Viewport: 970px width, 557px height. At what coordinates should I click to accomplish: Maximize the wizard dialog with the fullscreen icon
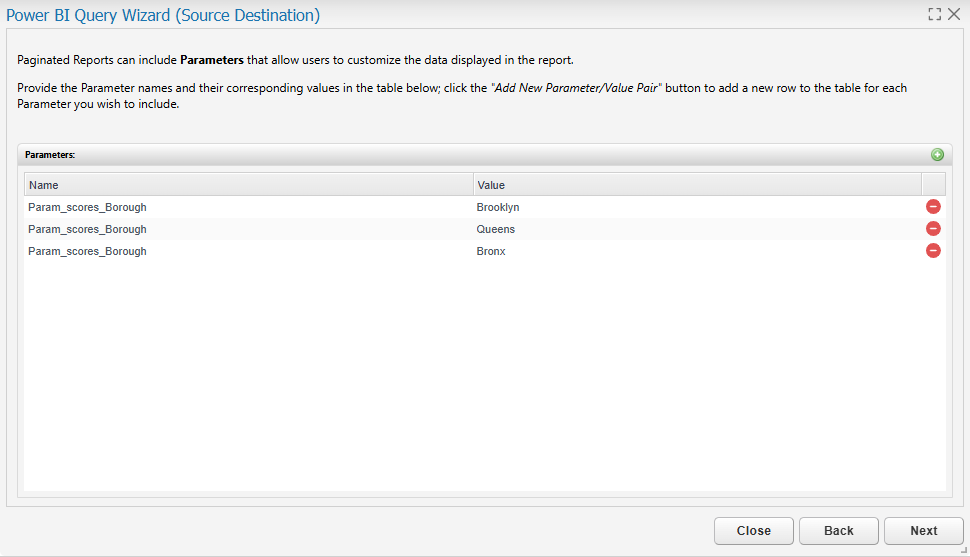[x=934, y=14]
